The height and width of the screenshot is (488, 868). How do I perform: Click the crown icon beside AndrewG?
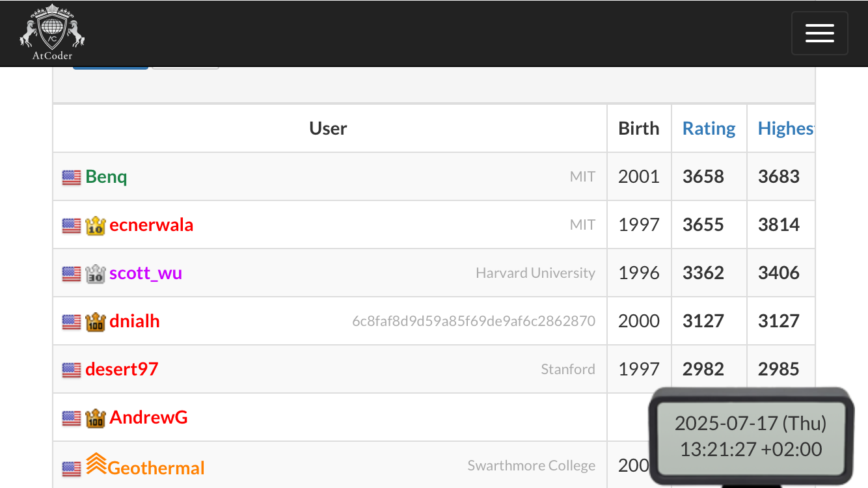pyautogui.click(x=96, y=418)
